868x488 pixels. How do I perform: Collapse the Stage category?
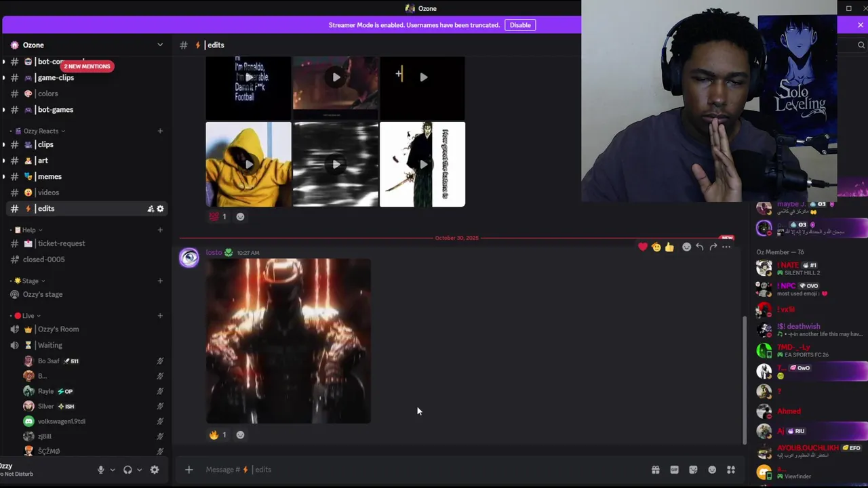click(30, 281)
